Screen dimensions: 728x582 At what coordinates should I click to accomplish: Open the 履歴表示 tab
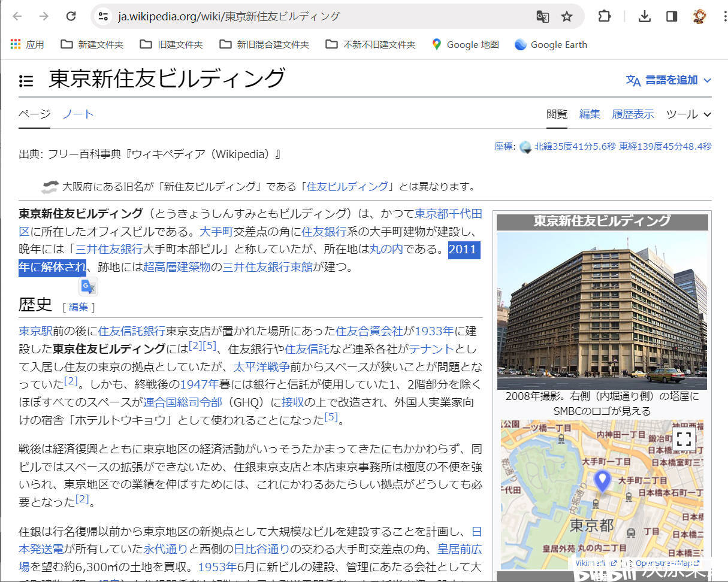tap(633, 114)
